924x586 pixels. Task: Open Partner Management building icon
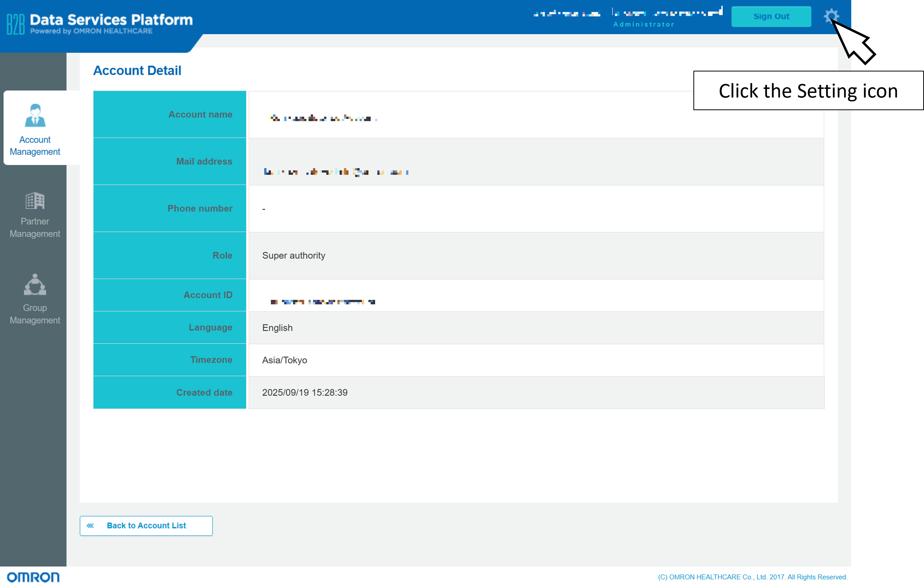[35, 201]
